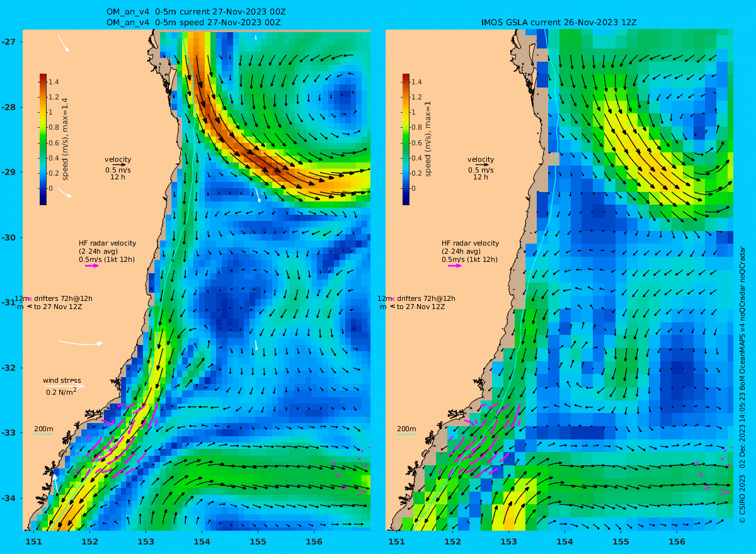
Task: Click longitude tick 156 under left map
Action: click(x=314, y=541)
